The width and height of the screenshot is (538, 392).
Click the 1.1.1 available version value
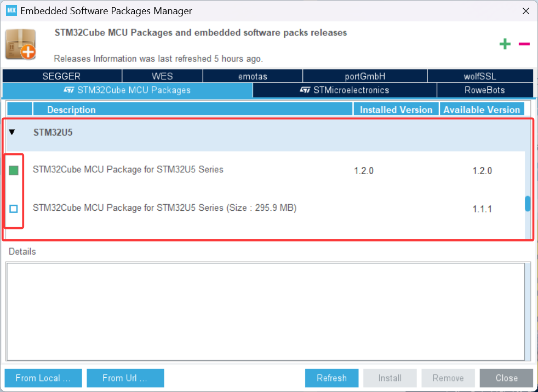tap(482, 209)
